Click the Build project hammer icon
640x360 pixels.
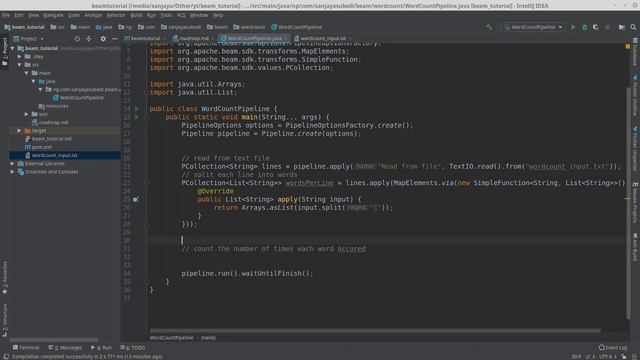[489, 27]
